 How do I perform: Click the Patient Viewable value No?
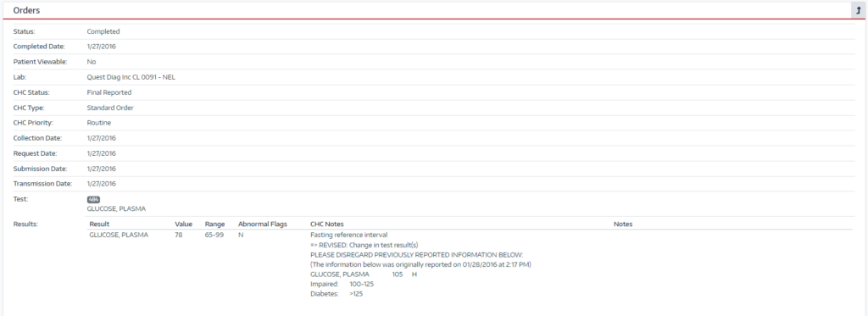[92, 62]
